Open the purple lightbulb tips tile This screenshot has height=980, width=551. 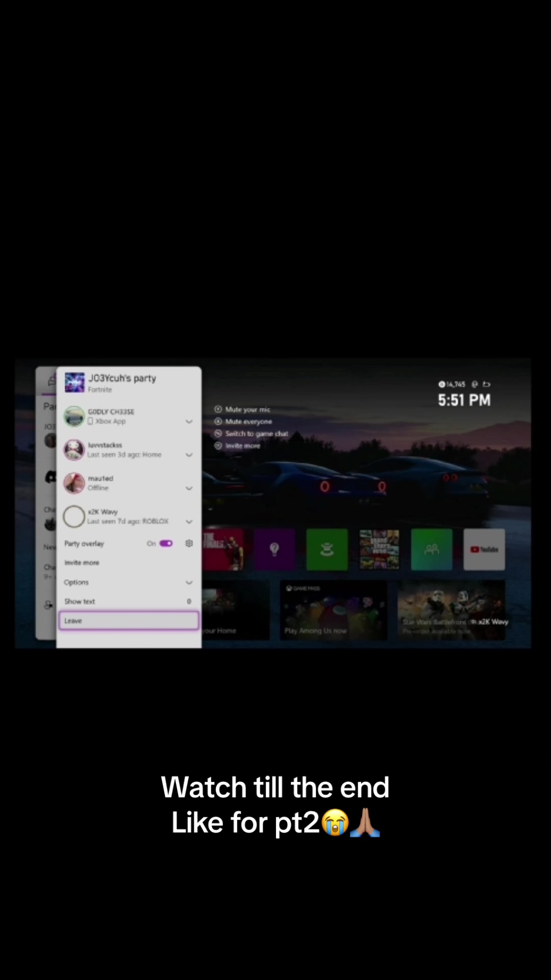point(274,549)
